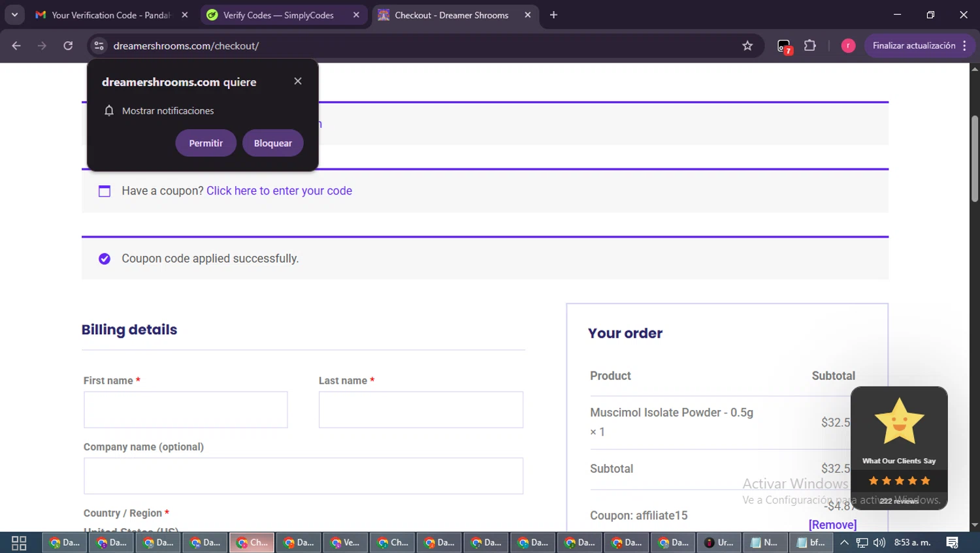The image size is (980, 553).
Task: View site information icon in address bar
Action: [99, 46]
